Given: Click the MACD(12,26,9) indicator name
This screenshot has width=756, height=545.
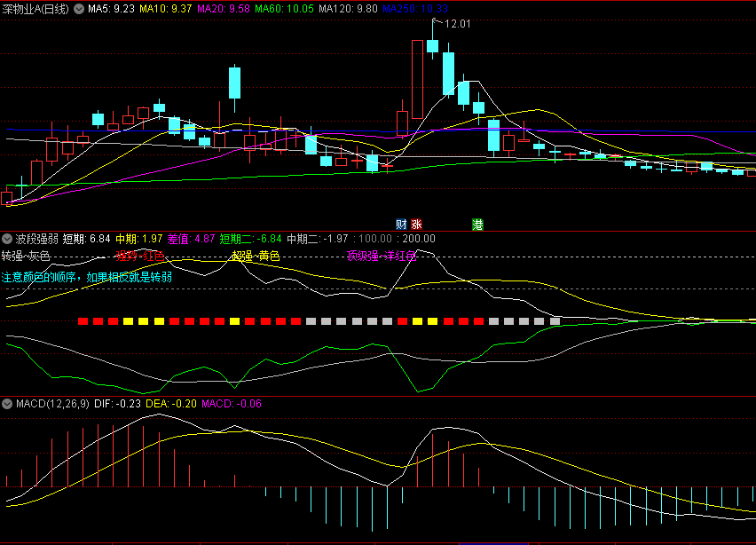Looking at the screenshot, I should tap(52, 404).
